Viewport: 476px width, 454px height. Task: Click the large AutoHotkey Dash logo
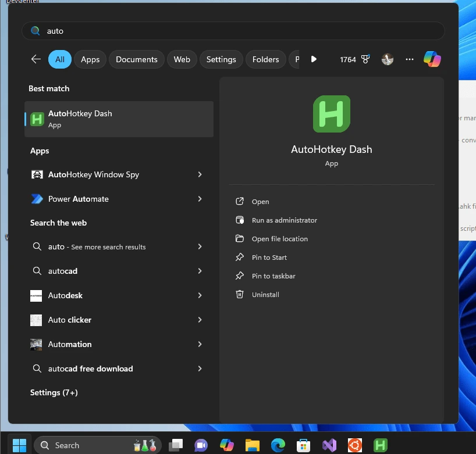pyautogui.click(x=332, y=114)
